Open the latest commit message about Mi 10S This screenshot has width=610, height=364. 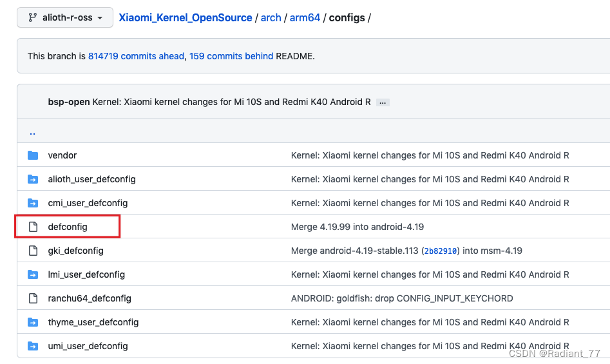231,102
